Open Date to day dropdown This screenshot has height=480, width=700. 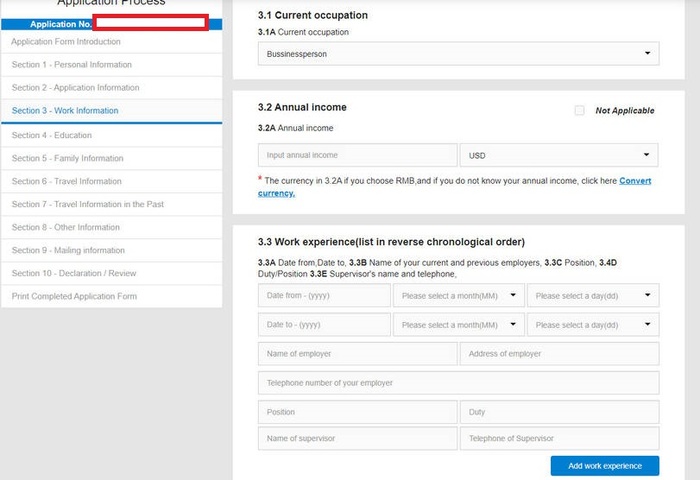point(593,325)
